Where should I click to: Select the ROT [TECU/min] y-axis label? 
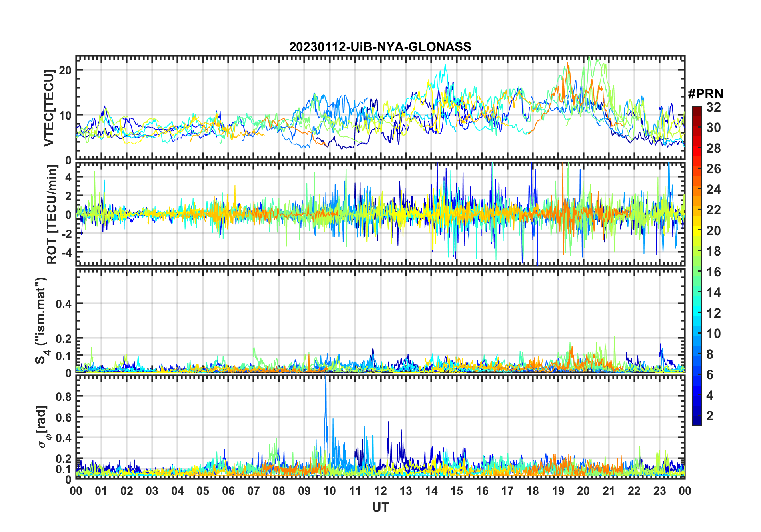52,214
